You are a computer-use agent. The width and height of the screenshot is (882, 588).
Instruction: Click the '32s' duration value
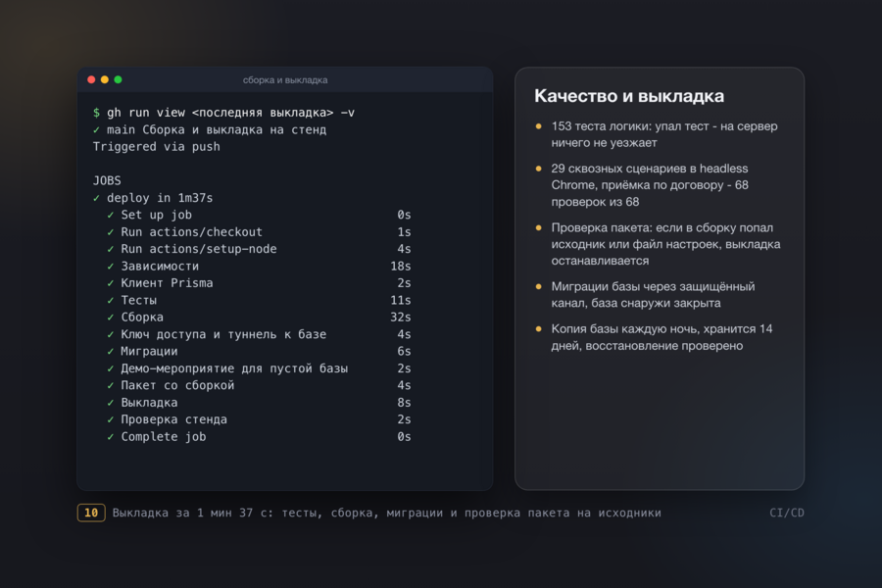(x=401, y=318)
